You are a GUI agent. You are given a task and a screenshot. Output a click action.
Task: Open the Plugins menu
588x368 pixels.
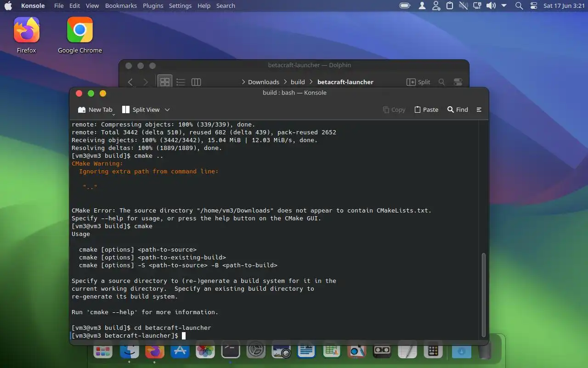tap(153, 6)
